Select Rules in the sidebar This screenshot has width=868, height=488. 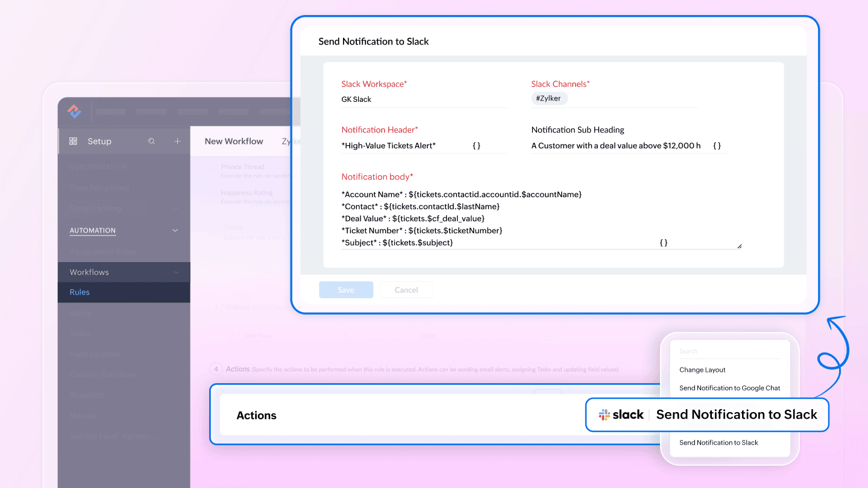[x=80, y=292]
